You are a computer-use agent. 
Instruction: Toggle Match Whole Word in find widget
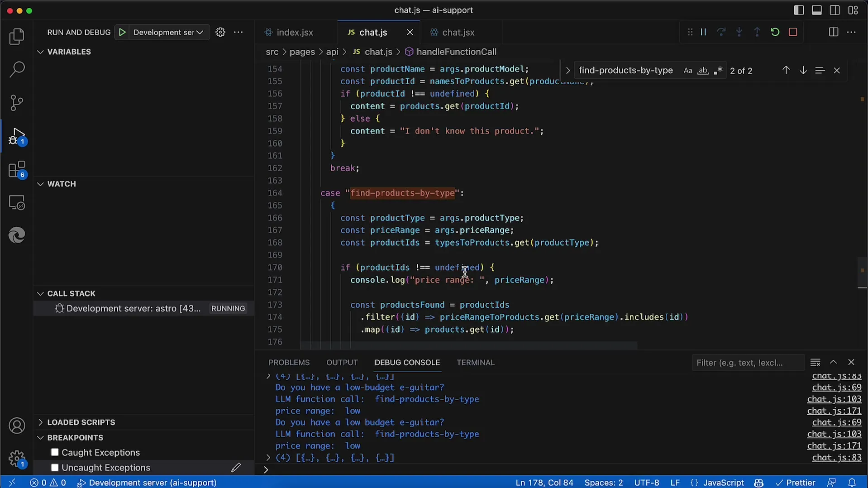(703, 71)
